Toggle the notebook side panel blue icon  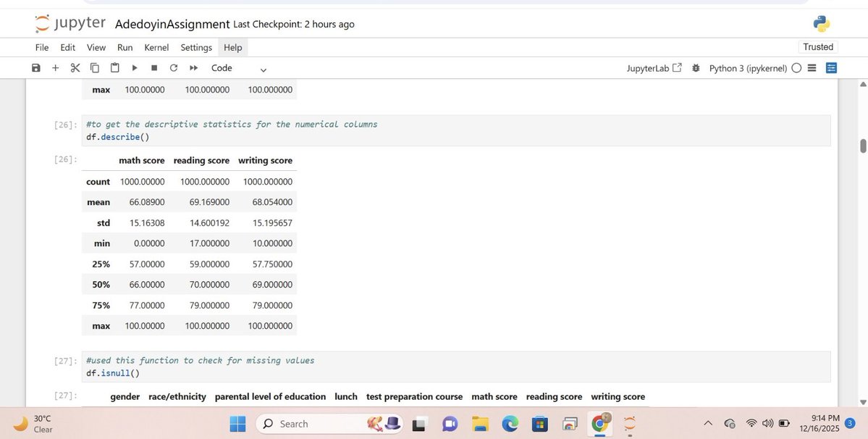(x=831, y=67)
